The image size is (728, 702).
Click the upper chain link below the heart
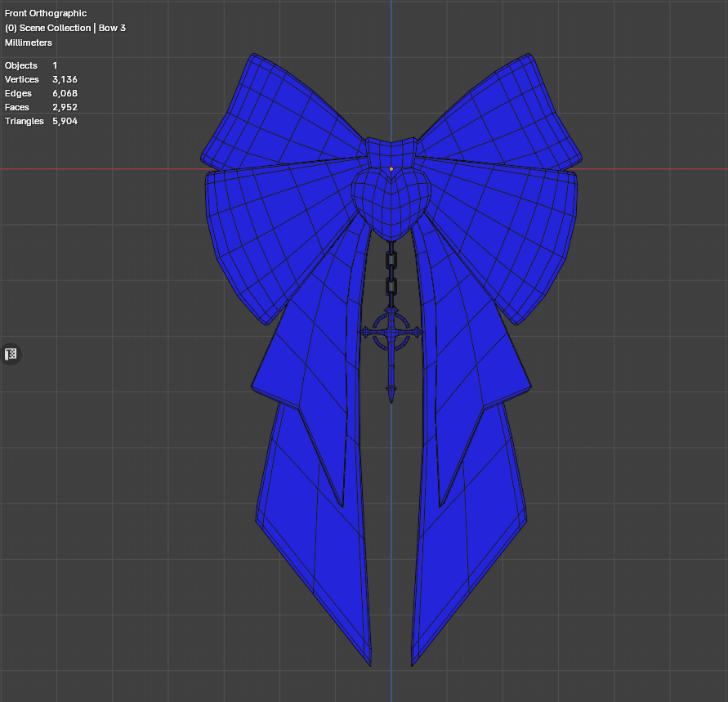click(391, 261)
